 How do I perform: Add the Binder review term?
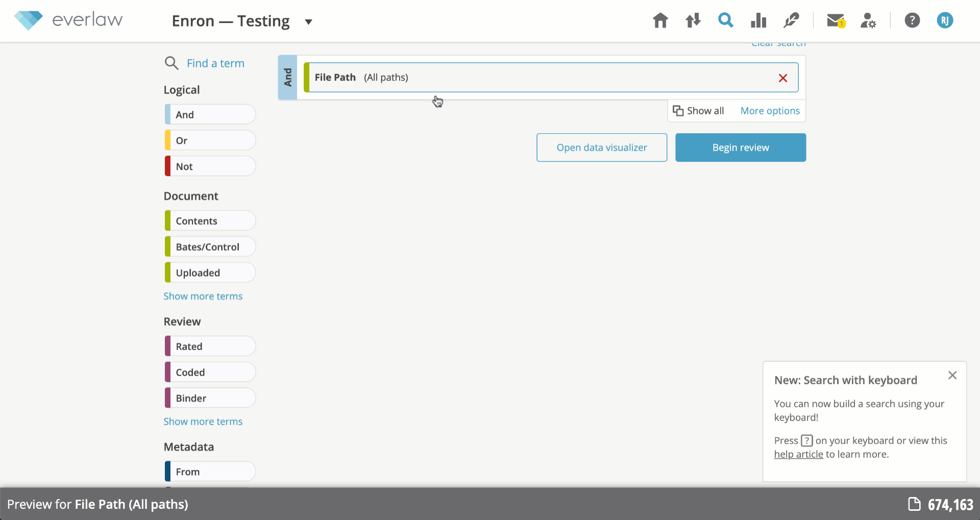coord(210,399)
